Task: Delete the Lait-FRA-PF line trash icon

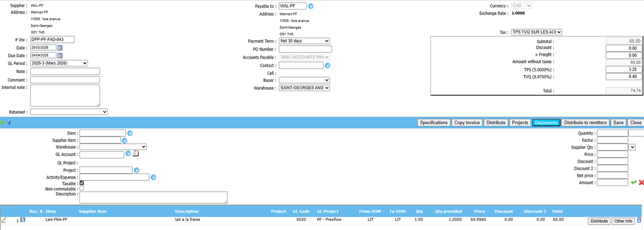Action: point(639,220)
